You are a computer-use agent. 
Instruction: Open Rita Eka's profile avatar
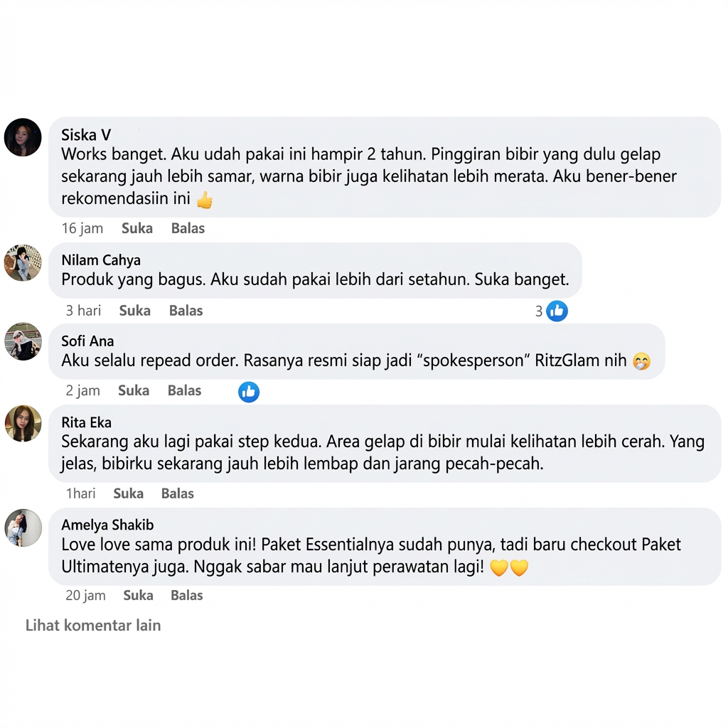(x=23, y=423)
